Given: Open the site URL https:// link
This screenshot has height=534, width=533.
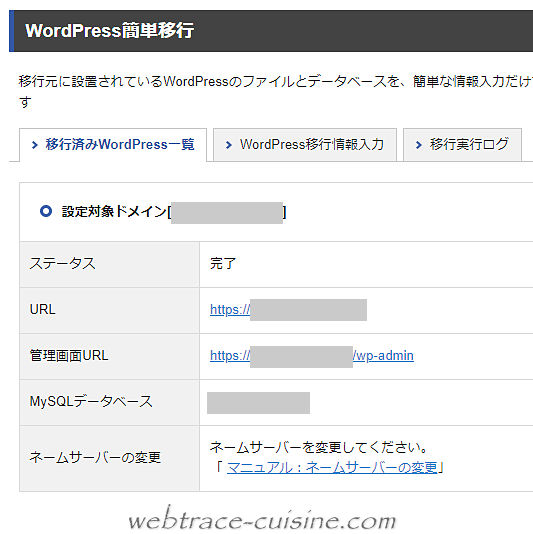Looking at the screenshot, I should click(288, 310).
